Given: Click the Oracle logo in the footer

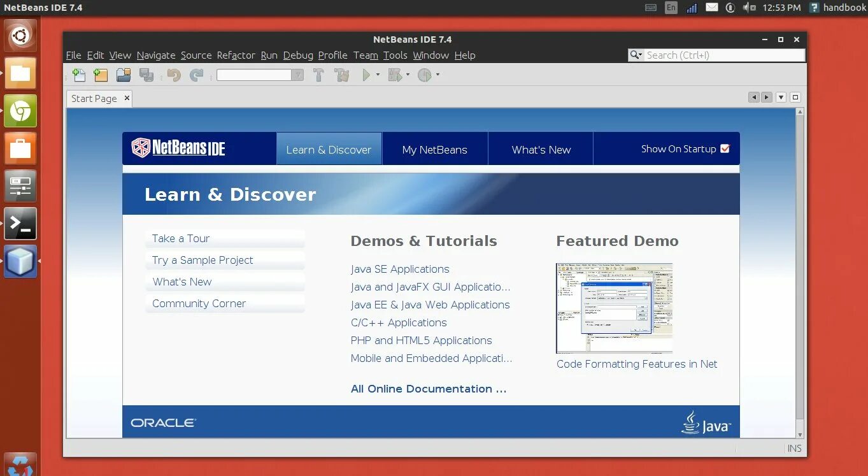Looking at the screenshot, I should [164, 422].
